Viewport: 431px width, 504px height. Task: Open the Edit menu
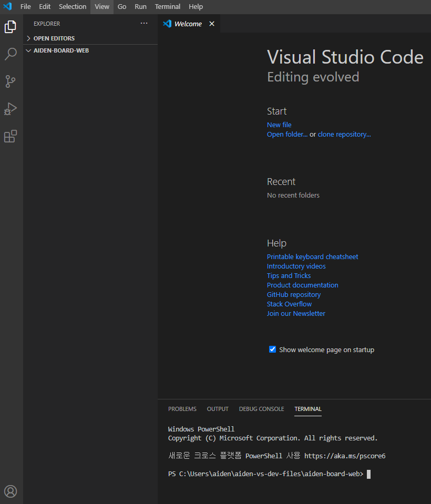(45, 7)
